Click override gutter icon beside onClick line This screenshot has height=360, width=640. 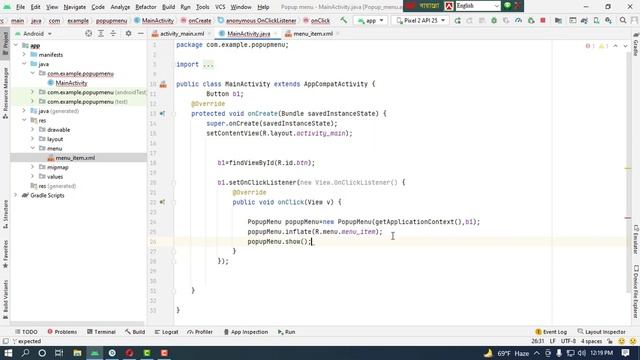pyautogui.click(x=162, y=202)
